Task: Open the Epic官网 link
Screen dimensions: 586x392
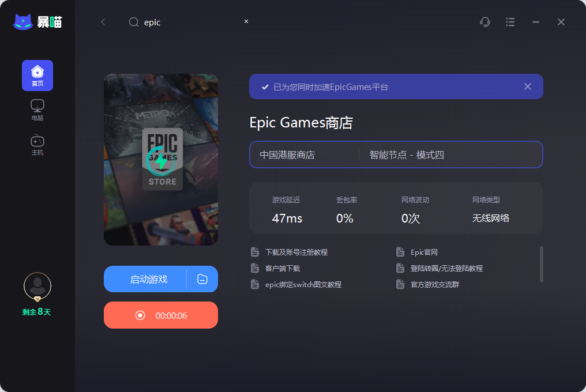Action: point(424,252)
